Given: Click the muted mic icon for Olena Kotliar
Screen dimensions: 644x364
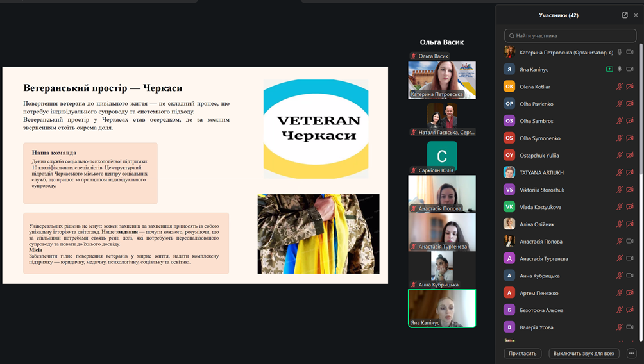Looking at the screenshot, I should point(620,87).
